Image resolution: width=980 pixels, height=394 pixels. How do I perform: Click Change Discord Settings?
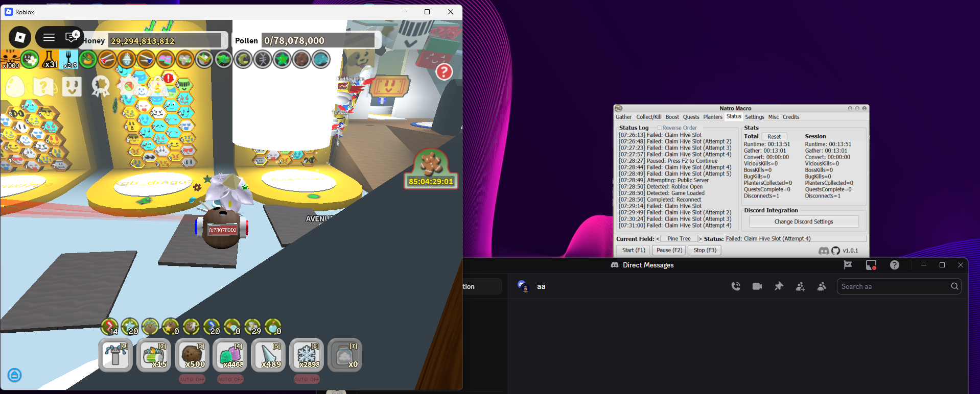click(804, 221)
